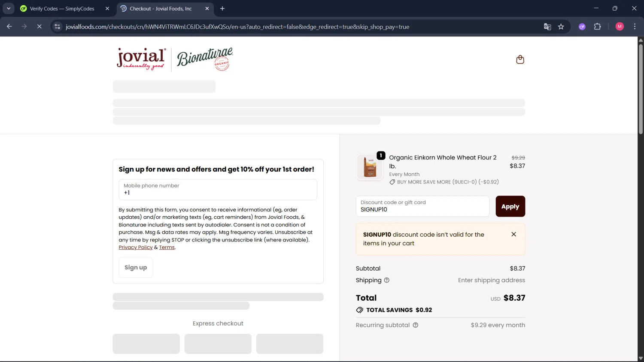Open the Privacy Policy link
Screen dimensions: 644x362
coord(136,247)
